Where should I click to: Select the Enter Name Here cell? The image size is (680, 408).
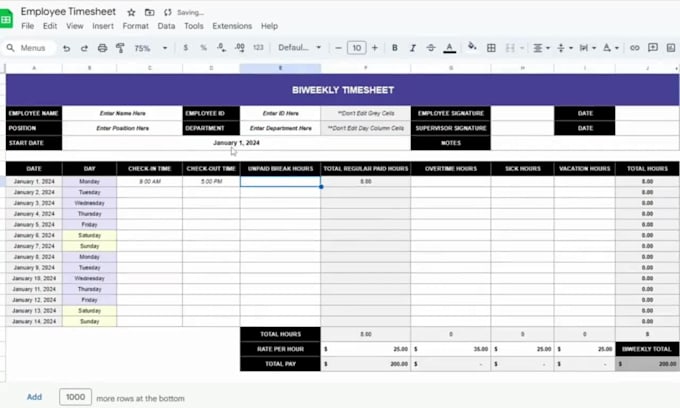(122, 113)
